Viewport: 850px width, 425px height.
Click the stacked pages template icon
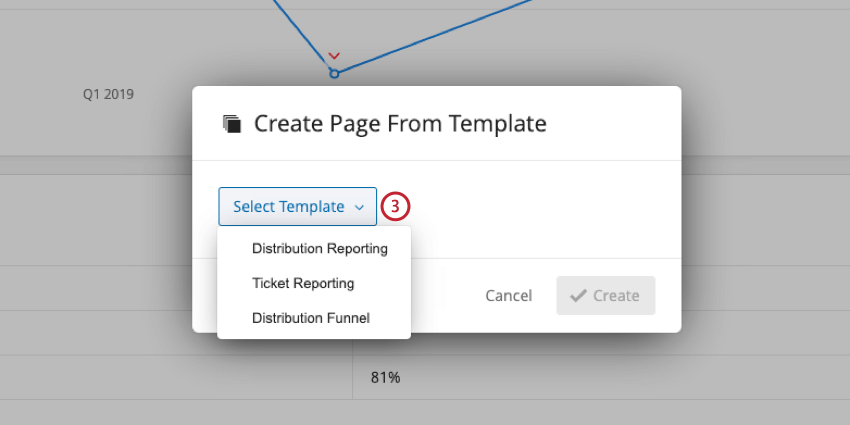click(x=232, y=124)
